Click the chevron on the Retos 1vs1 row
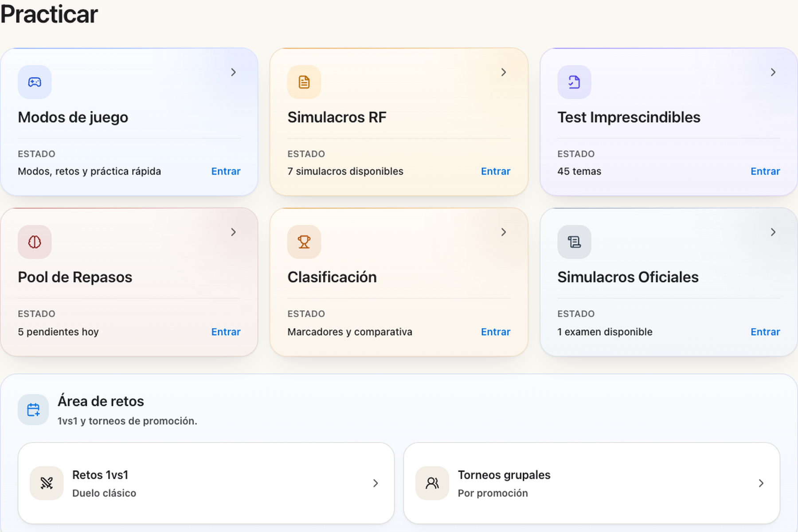This screenshot has height=532, width=798. (376, 483)
